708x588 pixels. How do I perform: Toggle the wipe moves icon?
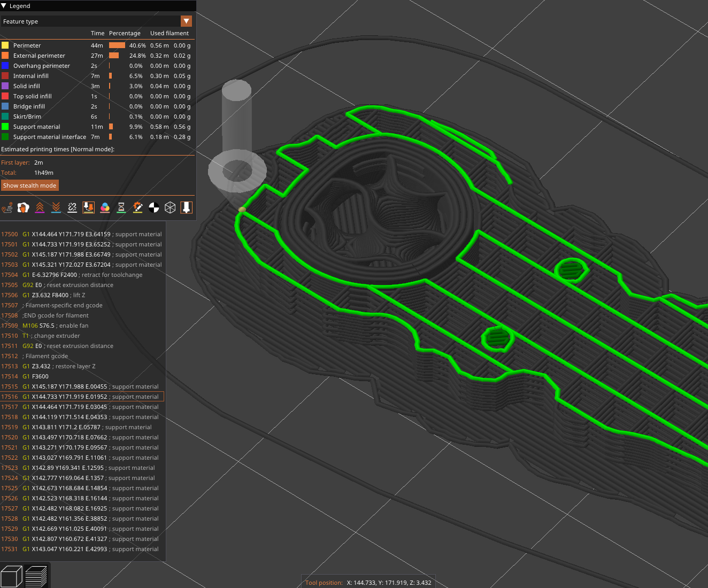click(23, 207)
